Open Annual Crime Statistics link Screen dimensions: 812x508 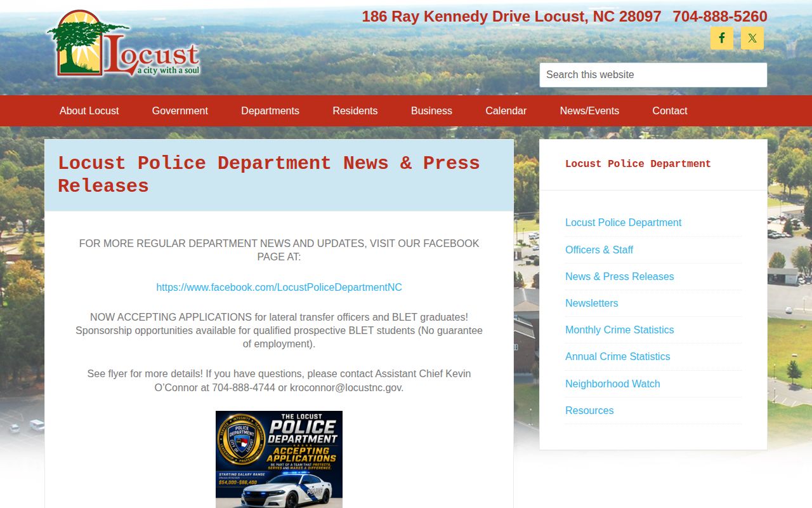(x=618, y=356)
